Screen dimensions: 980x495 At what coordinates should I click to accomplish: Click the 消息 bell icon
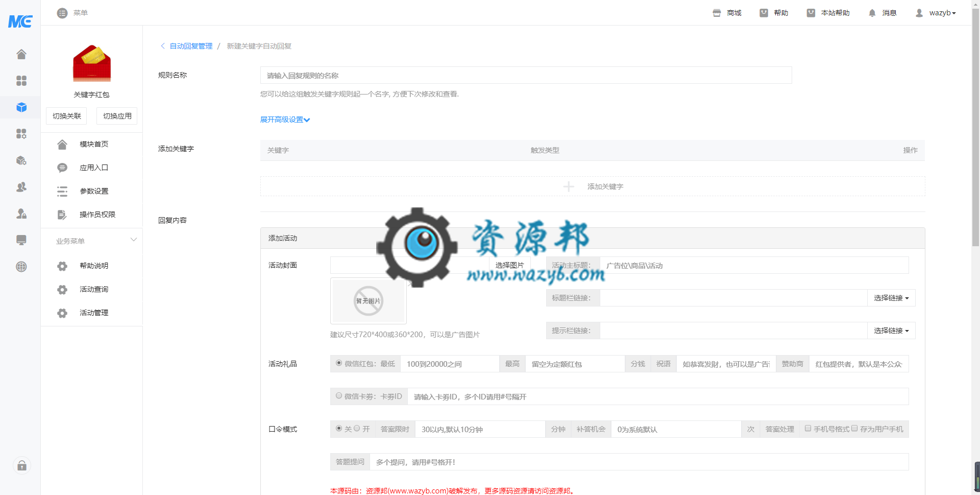[872, 13]
